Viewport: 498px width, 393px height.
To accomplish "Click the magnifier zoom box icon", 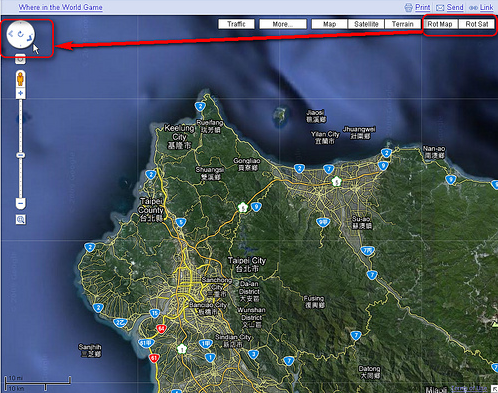I will pos(21,219).
